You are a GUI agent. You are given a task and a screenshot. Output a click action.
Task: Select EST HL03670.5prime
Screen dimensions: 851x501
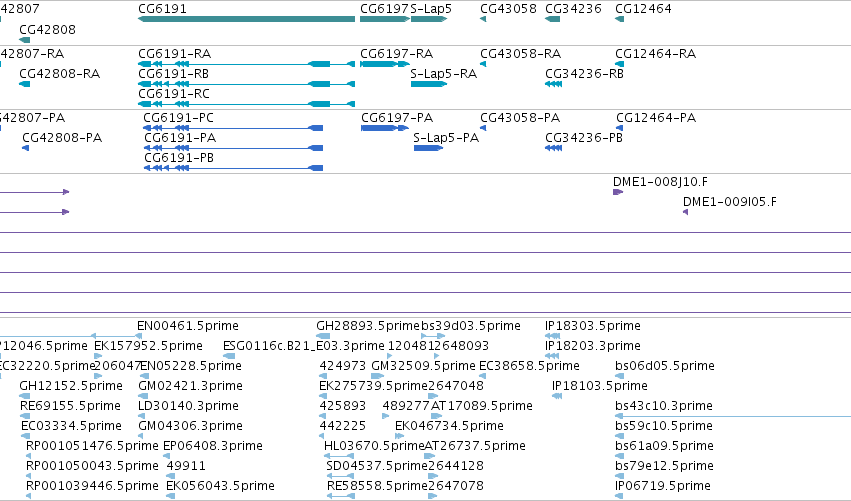(374, 446)
